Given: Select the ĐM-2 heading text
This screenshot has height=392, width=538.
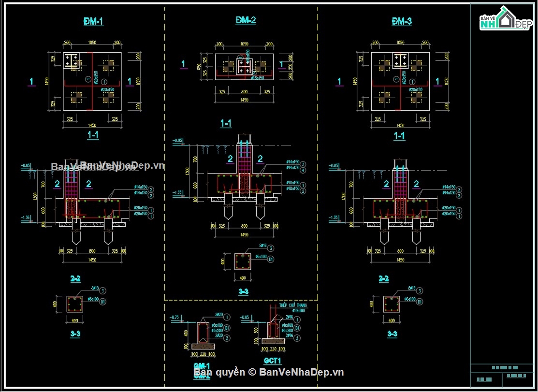Looking at the screenshot, I should click(246, 21).
